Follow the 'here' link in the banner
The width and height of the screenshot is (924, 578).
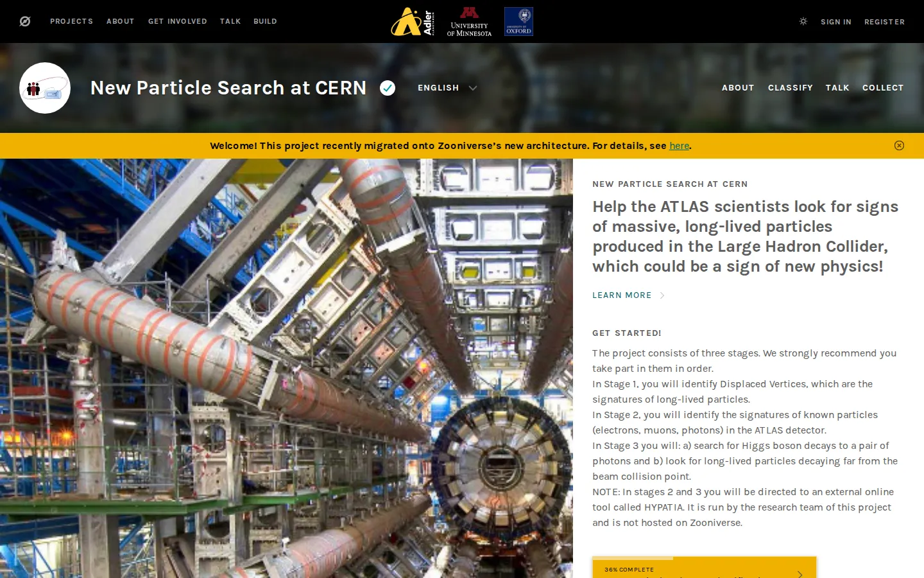pos(679,146)
